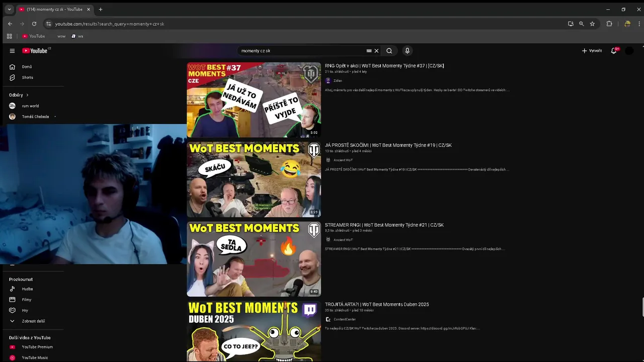Click inside the YouTube search field

[302, 51]
